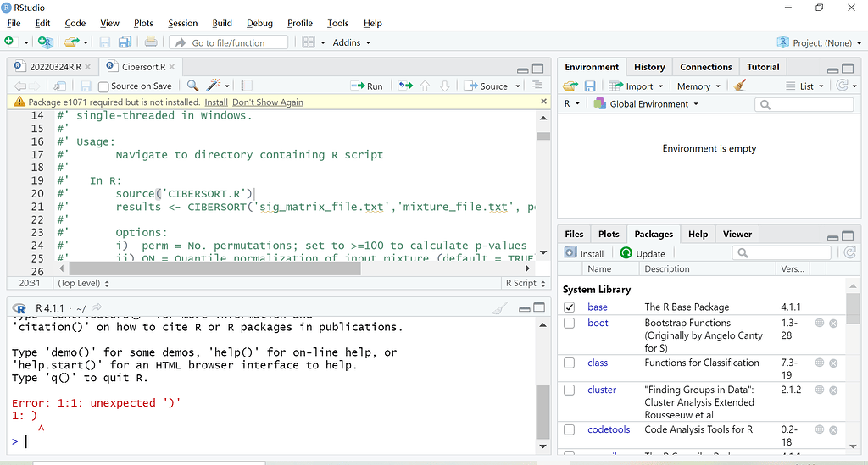
Task: Click the console vertical scrollbar thumb
Action: (x=542, y=412)
